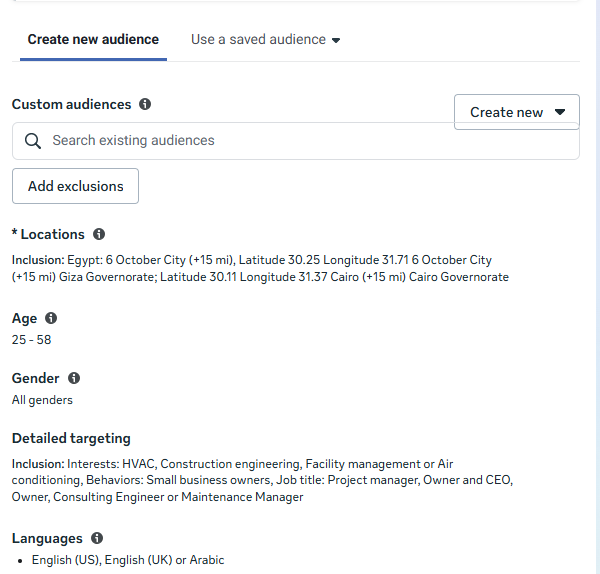Open the Create new audience tab

[x=93, y=39]
